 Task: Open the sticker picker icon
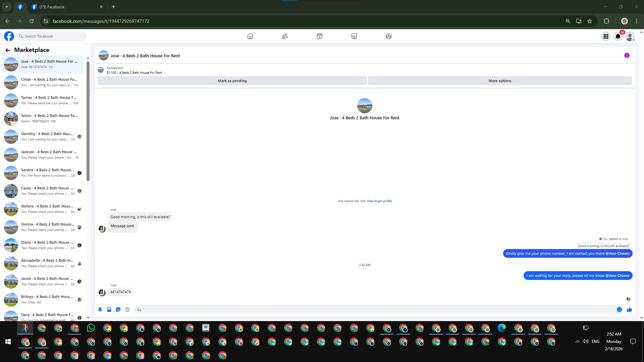(x=118, y=310)
